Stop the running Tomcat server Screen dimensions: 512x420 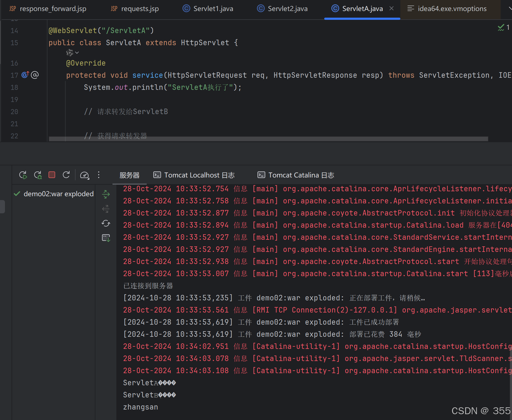click(x=52, y=175)
